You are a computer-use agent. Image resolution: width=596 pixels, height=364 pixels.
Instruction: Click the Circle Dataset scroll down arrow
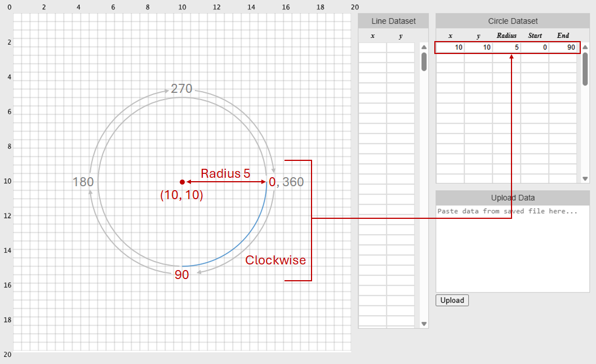coord(585,179)
